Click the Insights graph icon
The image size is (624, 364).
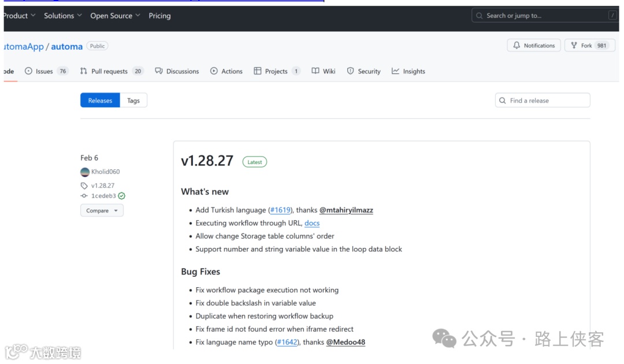pyautogui.click(x=395, y=71)
